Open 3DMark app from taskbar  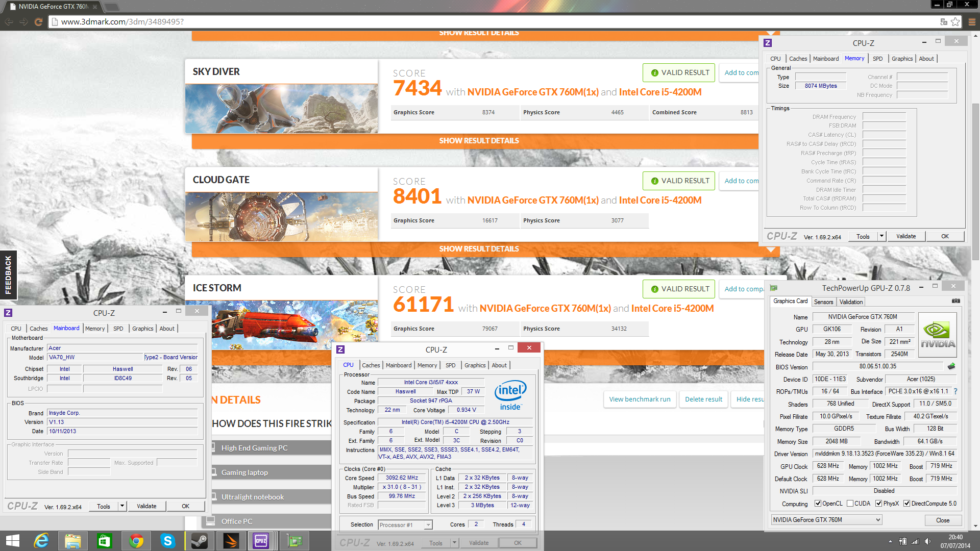(x=231, y=541)
